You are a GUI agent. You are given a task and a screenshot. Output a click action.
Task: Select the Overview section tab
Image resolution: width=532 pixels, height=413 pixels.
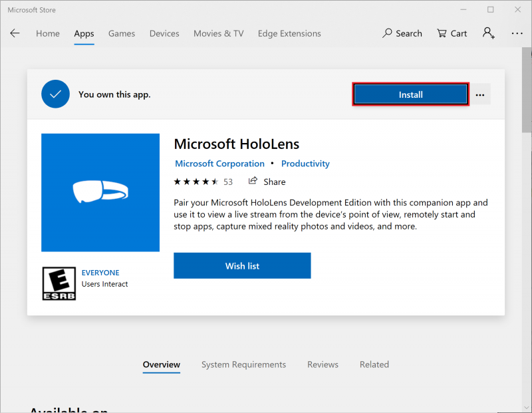162,365
